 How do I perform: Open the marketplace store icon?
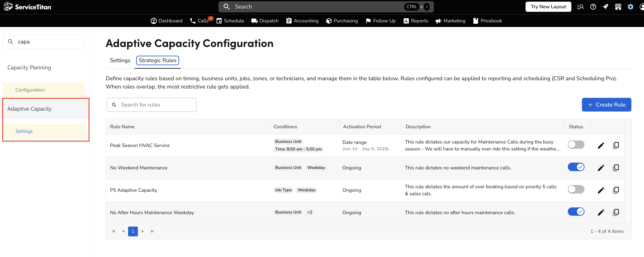(x=618, y=7)
